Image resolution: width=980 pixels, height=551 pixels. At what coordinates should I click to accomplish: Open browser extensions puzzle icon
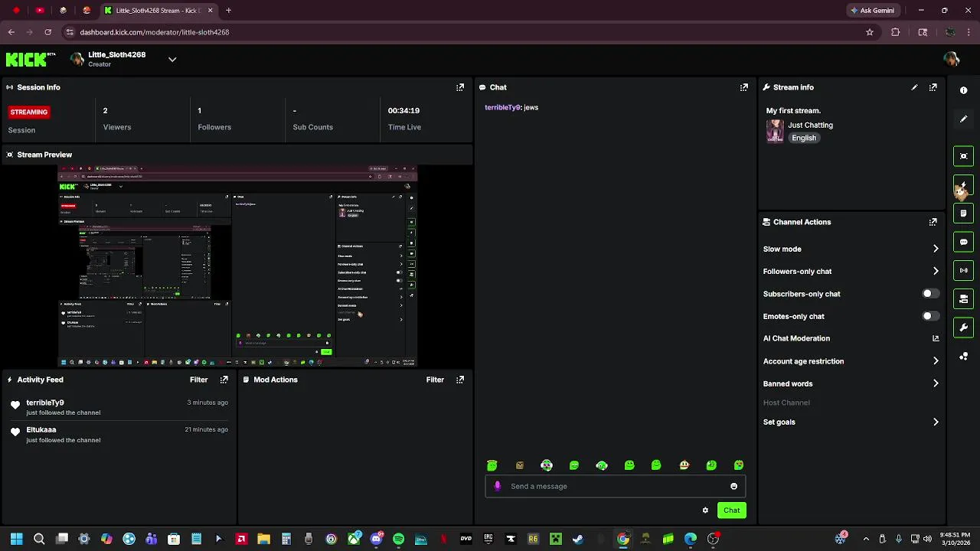896,32
